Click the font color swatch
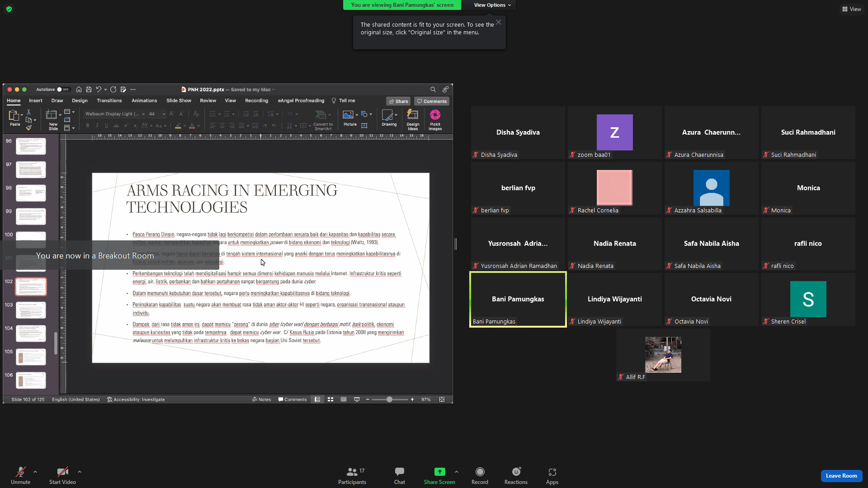868x488 pixels. [192, 126]
